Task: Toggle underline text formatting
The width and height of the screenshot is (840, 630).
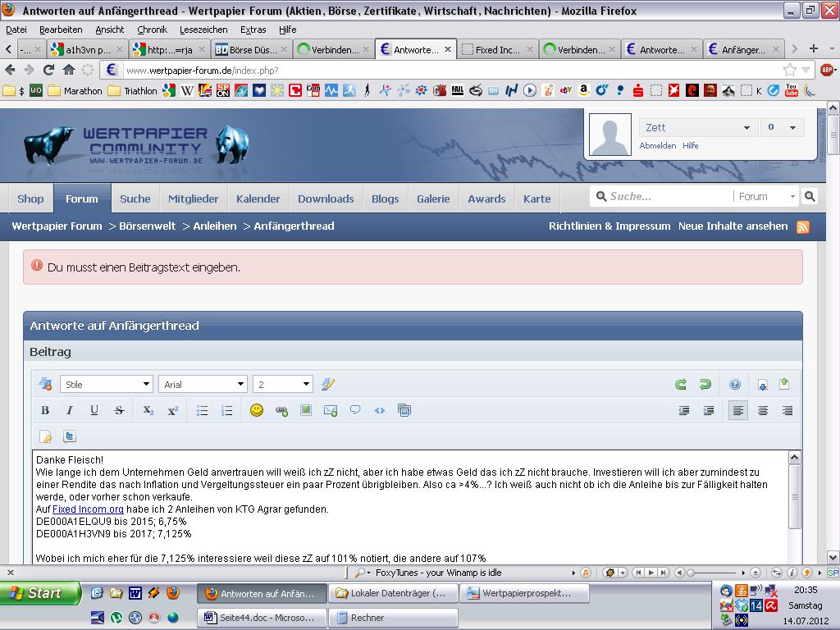Action: (94, 410)
